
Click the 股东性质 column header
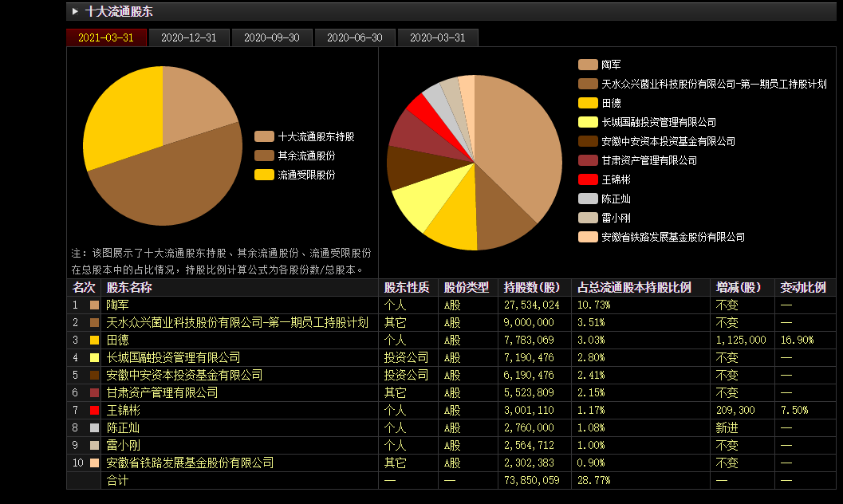click(407, 287)
